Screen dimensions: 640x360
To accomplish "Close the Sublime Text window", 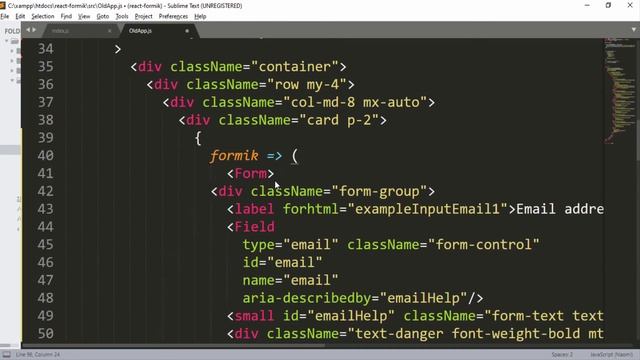I will pos(630,5).
